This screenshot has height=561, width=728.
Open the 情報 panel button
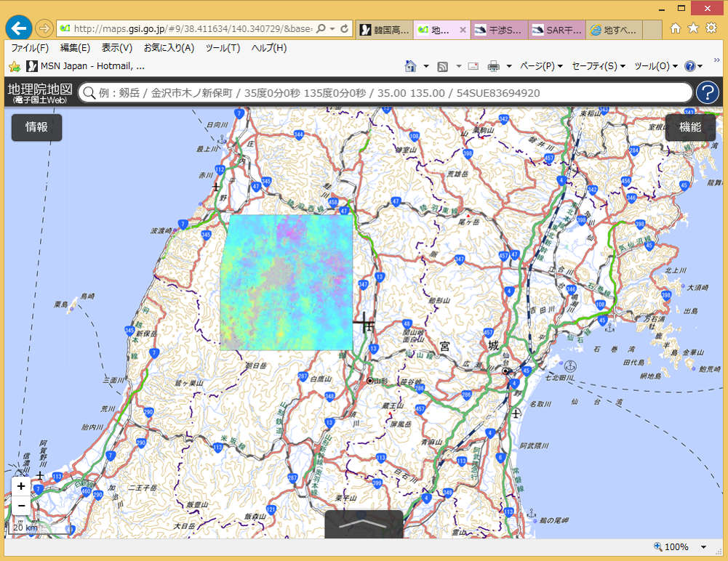pos(36,126)
